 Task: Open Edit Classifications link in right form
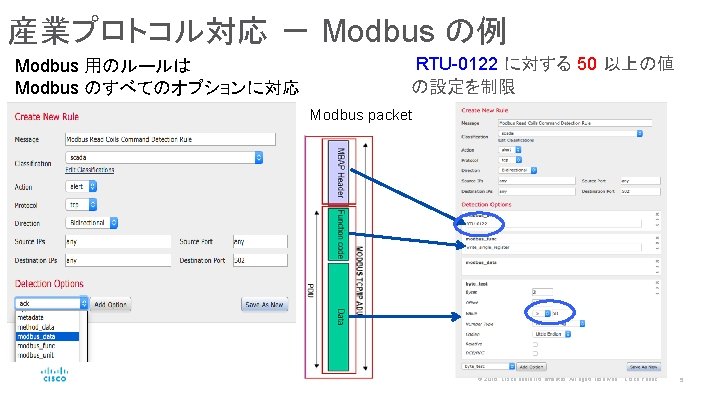(x=516, y=140)
